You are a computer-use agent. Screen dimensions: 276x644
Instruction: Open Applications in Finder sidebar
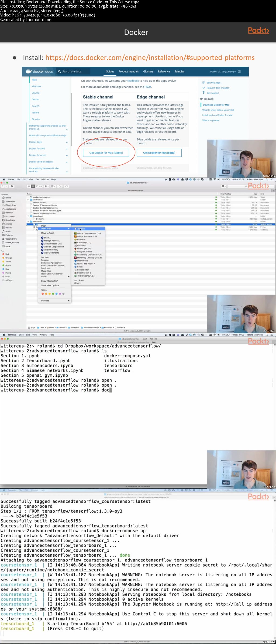(x=9, y=209)
